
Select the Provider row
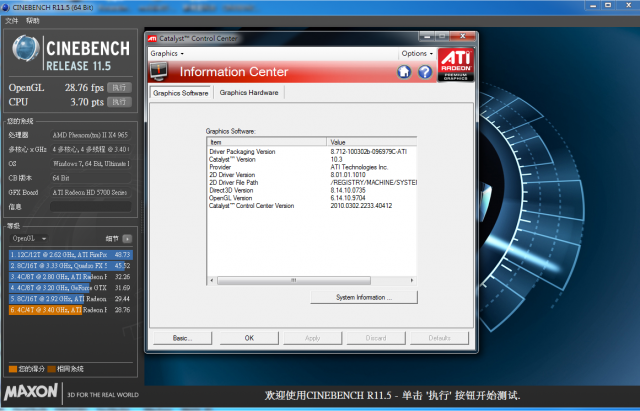312,167
